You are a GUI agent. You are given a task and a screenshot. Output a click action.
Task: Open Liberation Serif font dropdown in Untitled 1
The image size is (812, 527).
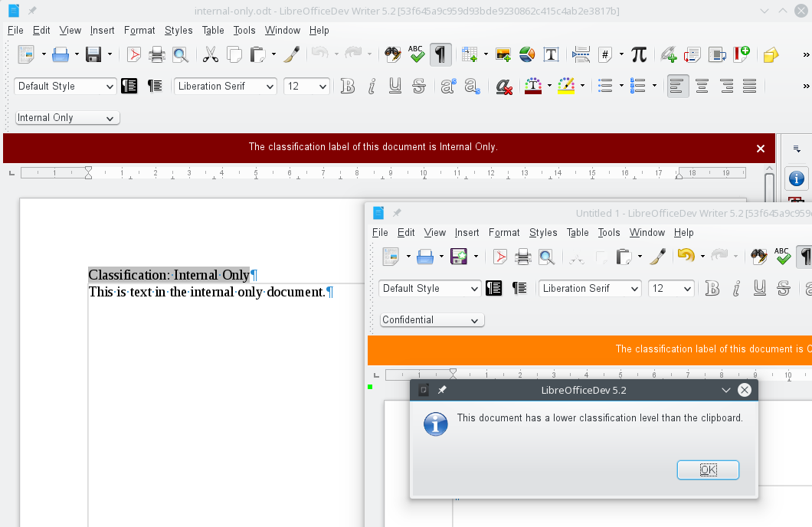point(634,289)
